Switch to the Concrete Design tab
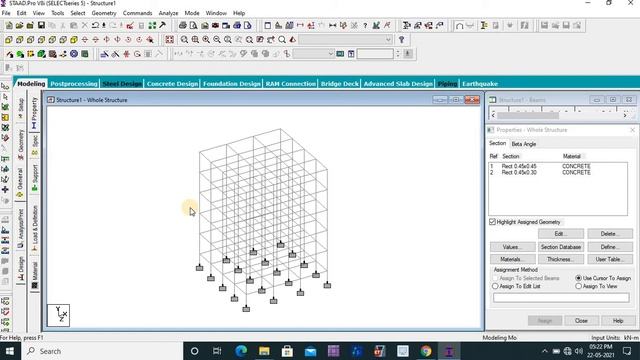 [172, 84]
